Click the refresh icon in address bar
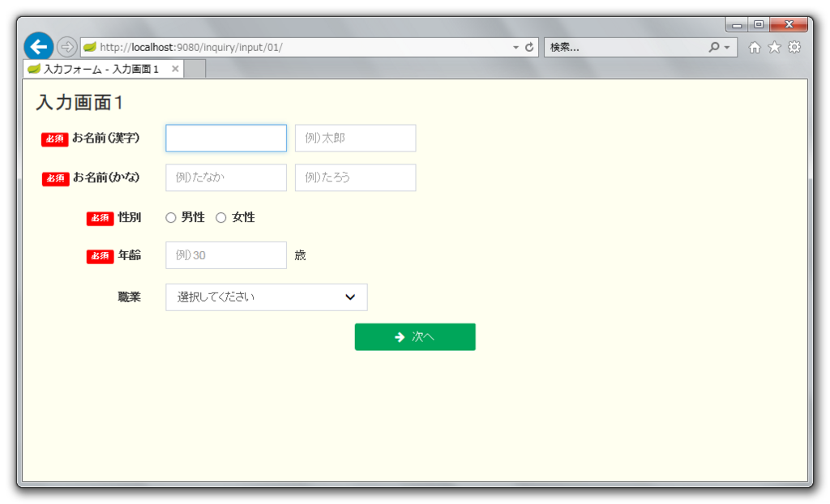The image size is (830, 504). (529, 47)
